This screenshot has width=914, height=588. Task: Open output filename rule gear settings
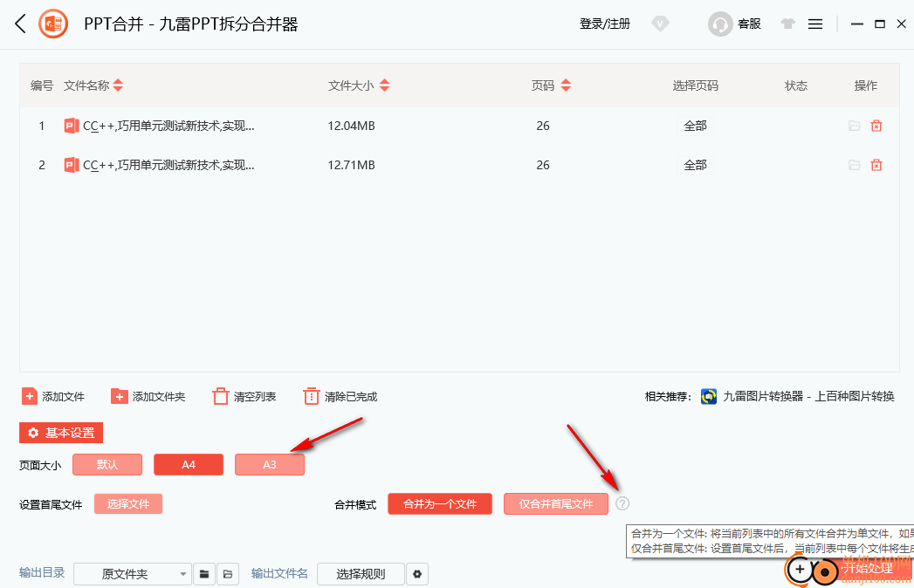point(416,574)
